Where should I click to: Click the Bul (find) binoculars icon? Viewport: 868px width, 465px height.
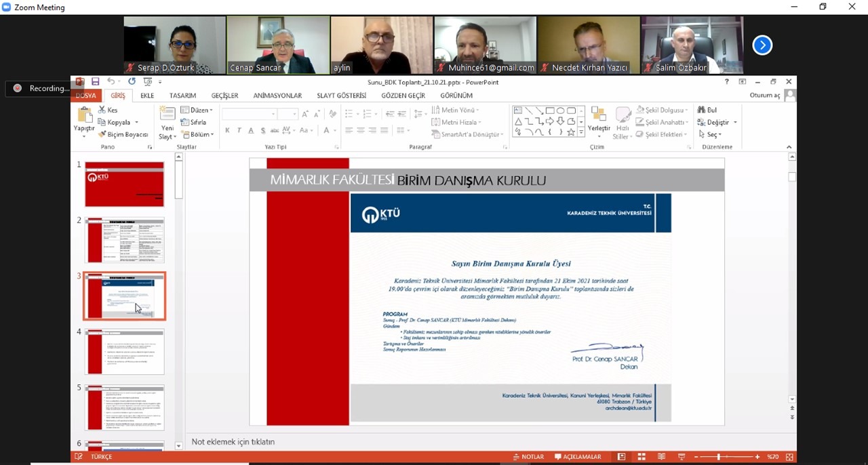pyautogui.click(x=702, y=110)
